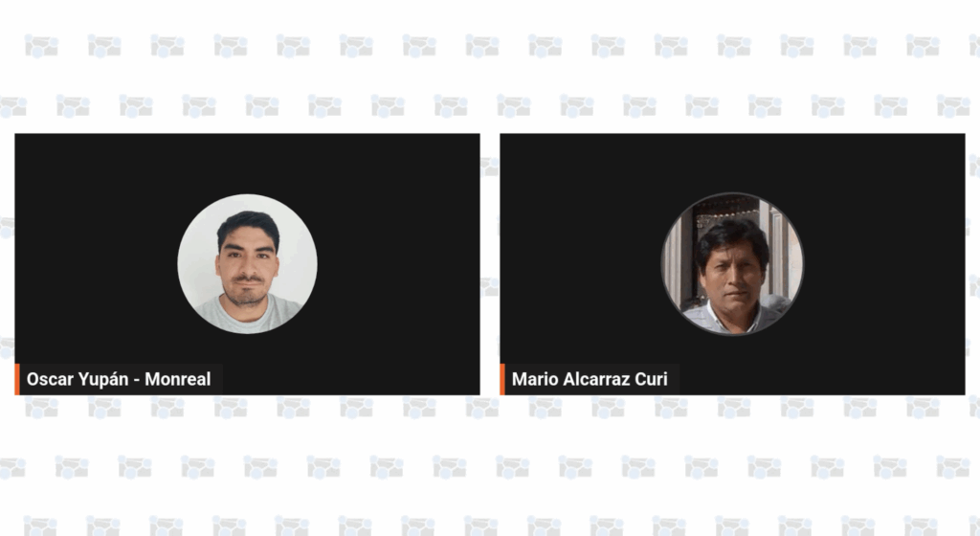
Task: Select the "Mario Alcarraz Curi" name label
Action: point(590,379)
